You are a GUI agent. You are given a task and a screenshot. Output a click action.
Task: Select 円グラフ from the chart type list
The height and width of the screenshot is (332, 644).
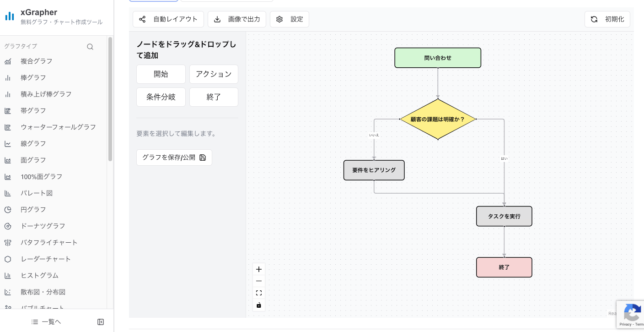coord(33,209)
